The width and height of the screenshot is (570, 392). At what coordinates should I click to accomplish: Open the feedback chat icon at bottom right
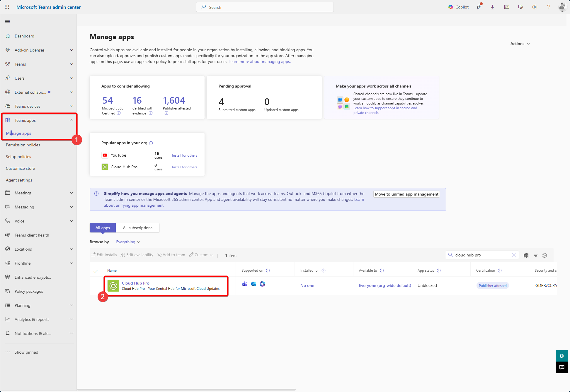[562, 367]
